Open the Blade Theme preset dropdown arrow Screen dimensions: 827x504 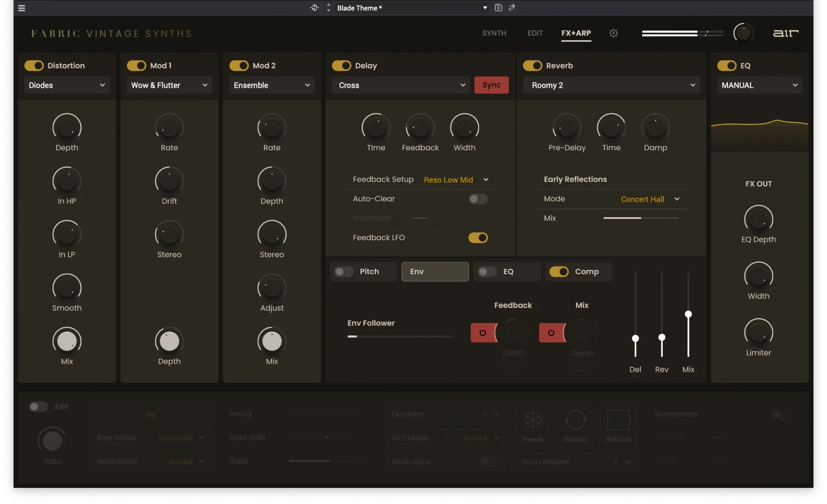coord(484,8)
